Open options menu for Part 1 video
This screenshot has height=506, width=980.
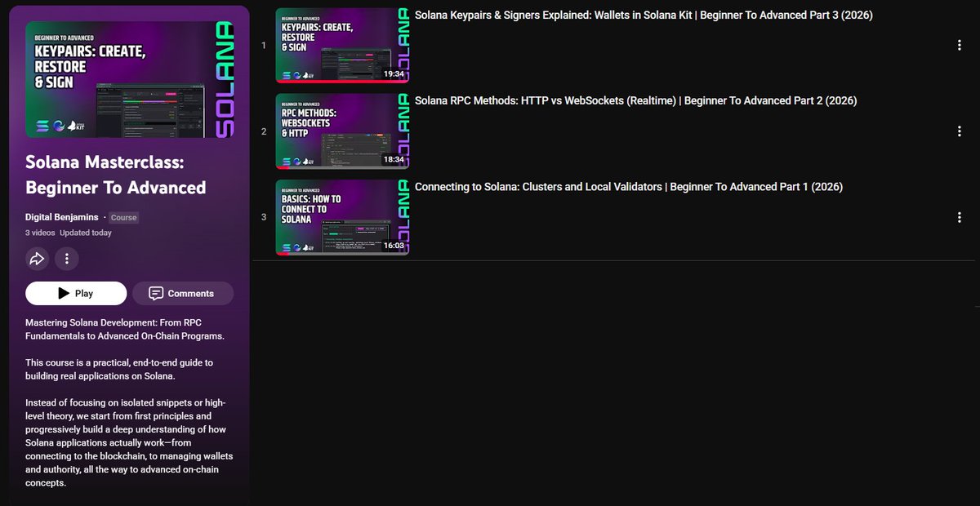(x=960, y=217)
